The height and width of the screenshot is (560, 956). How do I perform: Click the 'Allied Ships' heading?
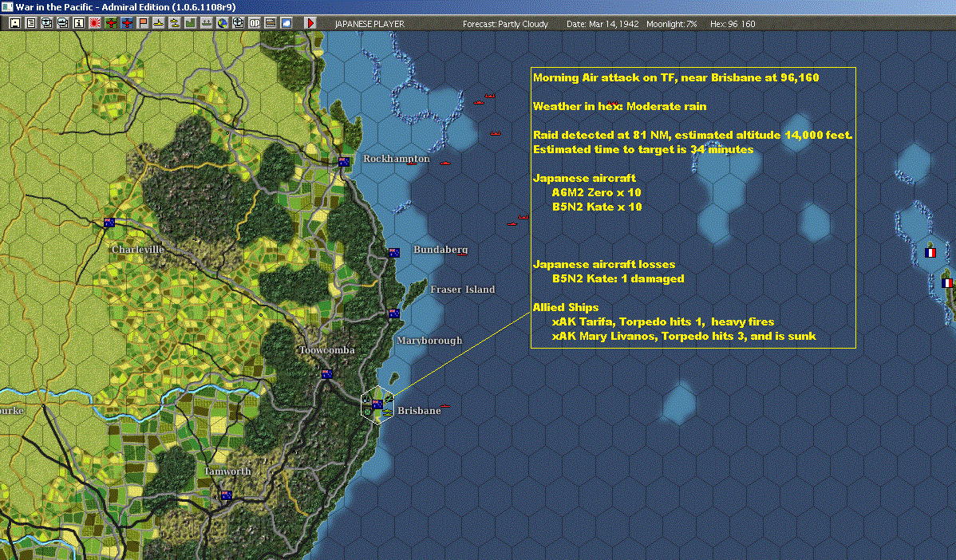click(x=565, y=307)
